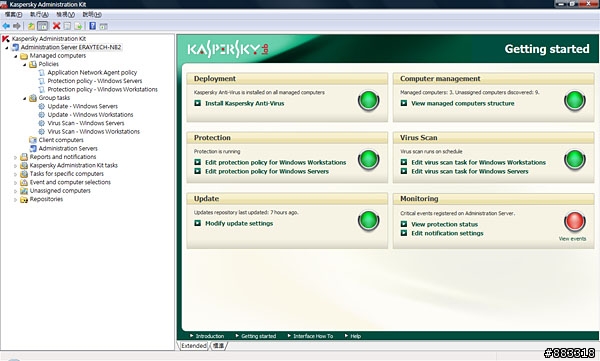Click the action pane toolbar icon after Help
Screen dimensions: 600x361
click(x=103, y=26)
